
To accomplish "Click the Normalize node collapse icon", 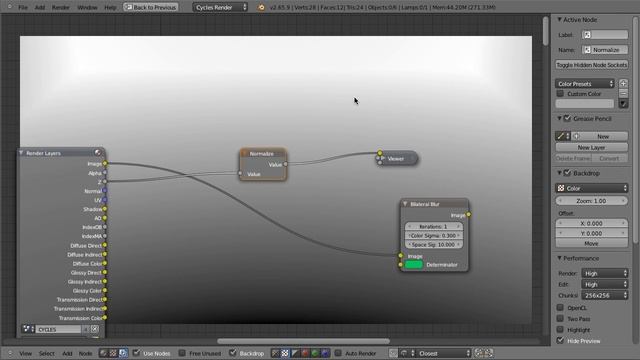I will [x=245, y=153].
